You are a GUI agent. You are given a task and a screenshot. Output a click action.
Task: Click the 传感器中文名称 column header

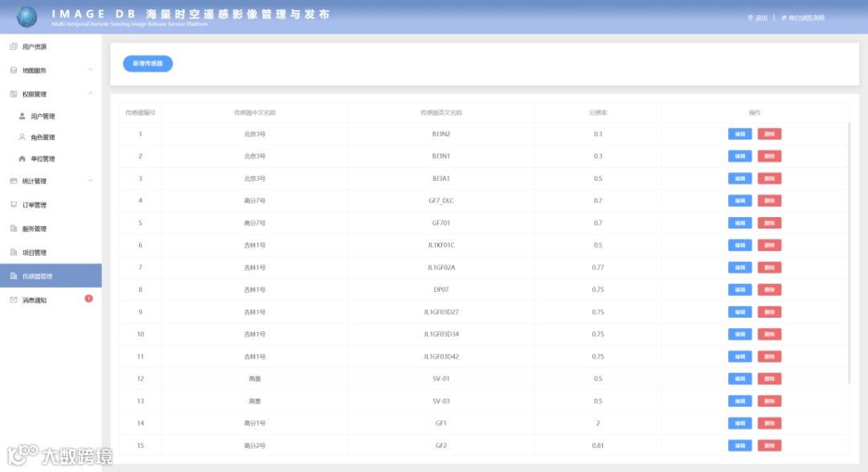coord(255,113)
